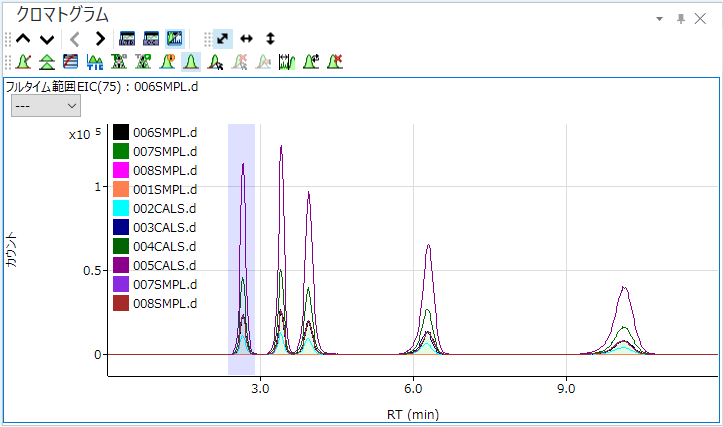Pin the chromatogram panel

tap(681, 19)
